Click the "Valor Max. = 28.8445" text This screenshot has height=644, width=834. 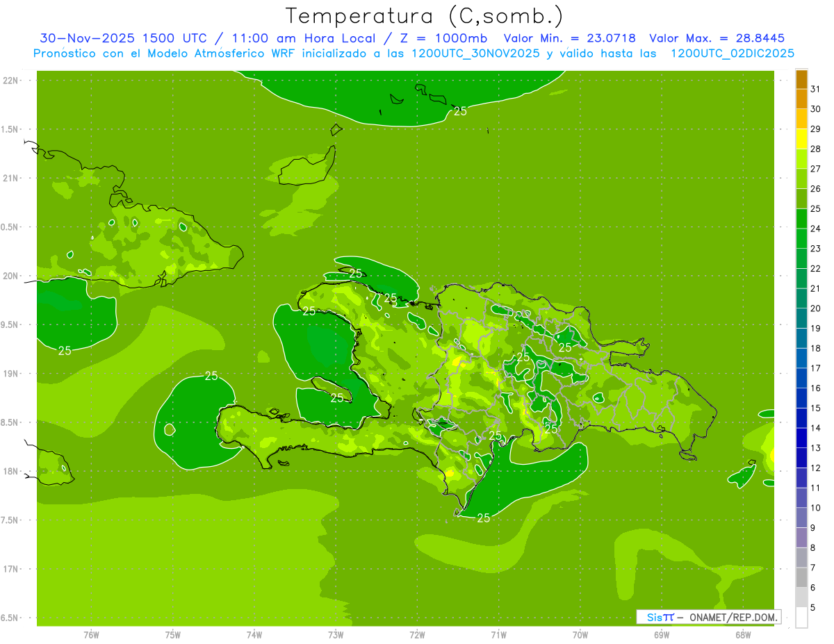(717, 38)
